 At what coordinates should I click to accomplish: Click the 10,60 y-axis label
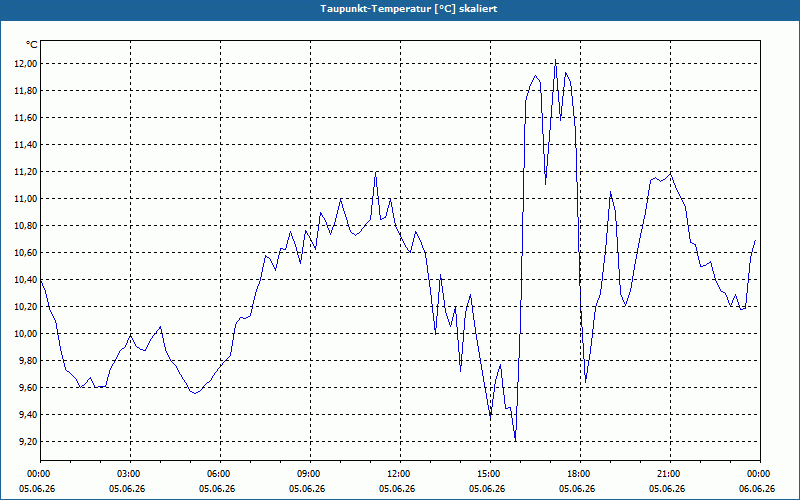26,253
